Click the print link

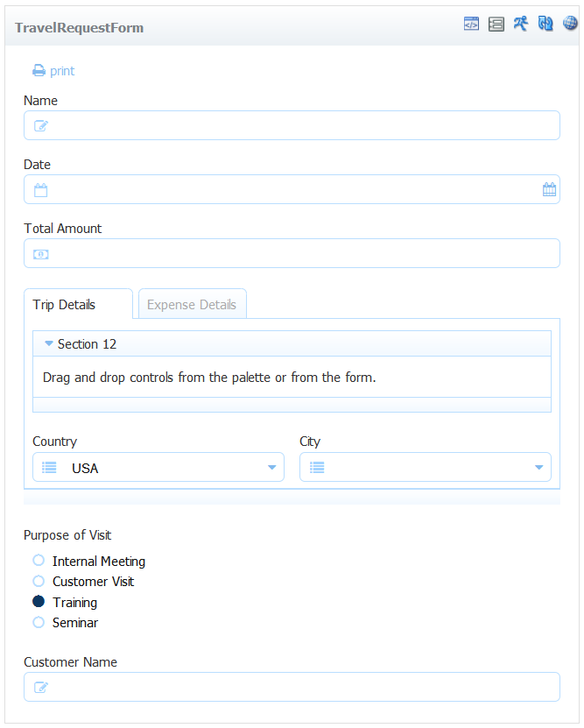[x=62, y=71]
